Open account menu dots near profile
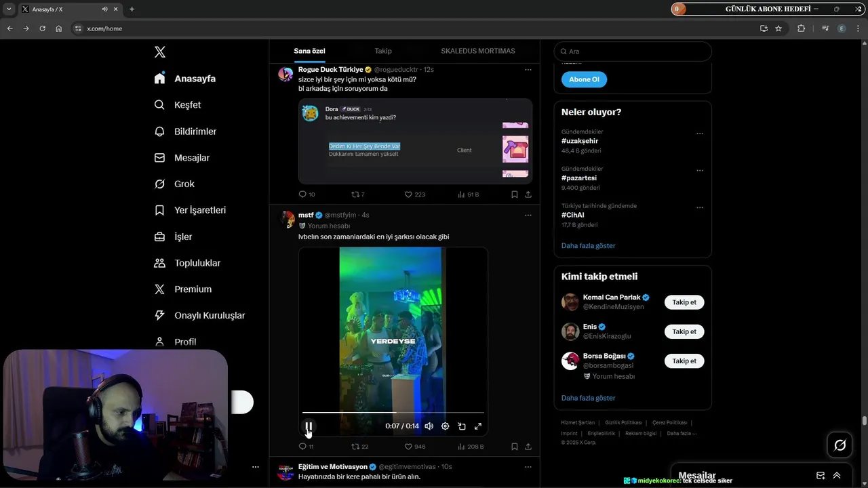Screen dimensions: 868x488 click(256, 467)
